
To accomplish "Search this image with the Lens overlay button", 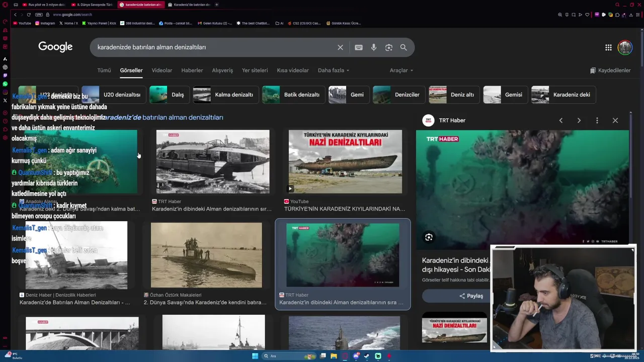I will [x=429, y=237].
